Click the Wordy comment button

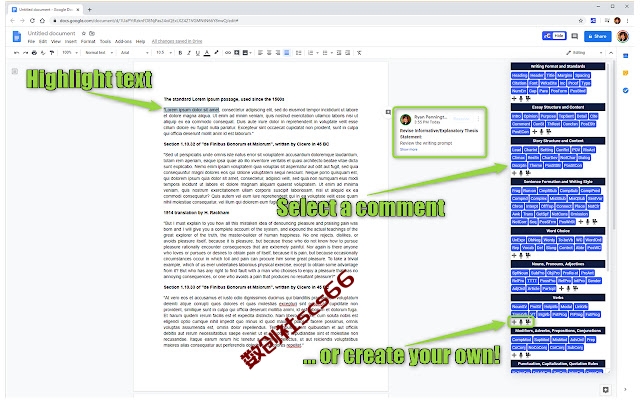(549, 240)
